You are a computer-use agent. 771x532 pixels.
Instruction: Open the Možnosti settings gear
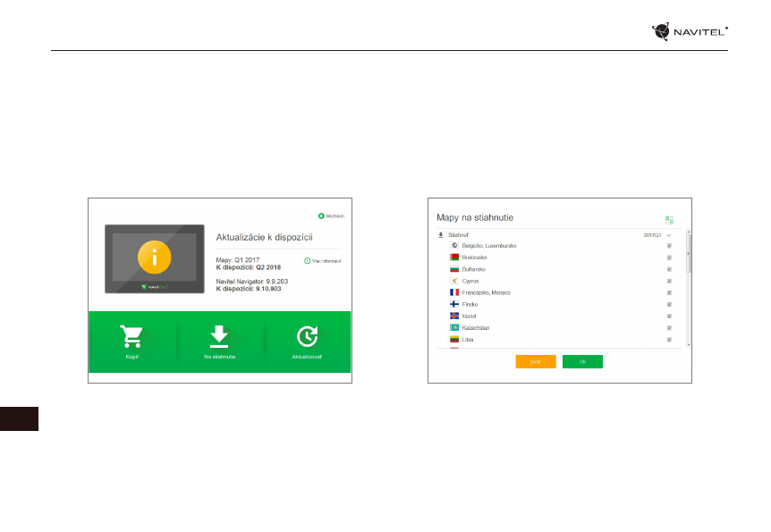click(x=321, y=215)
